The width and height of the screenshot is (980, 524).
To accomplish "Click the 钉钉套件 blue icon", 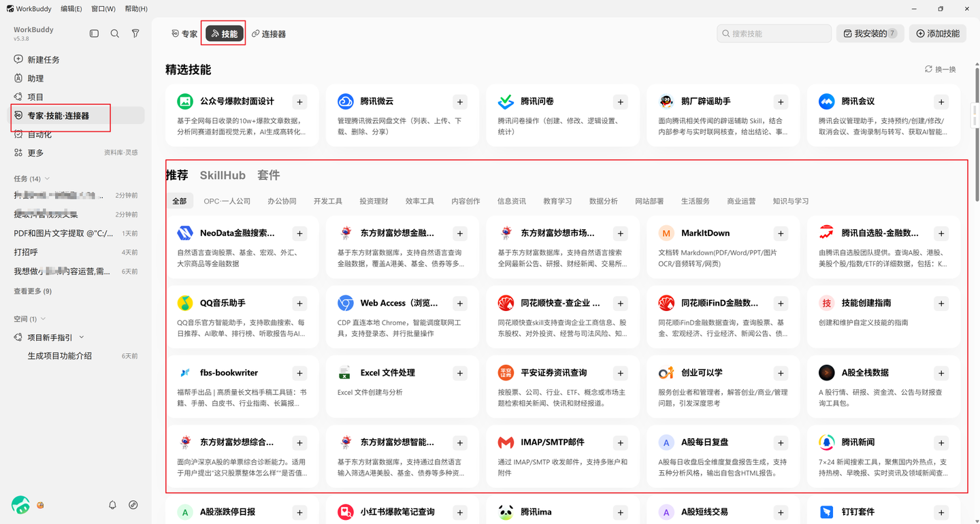I will 827,512.
